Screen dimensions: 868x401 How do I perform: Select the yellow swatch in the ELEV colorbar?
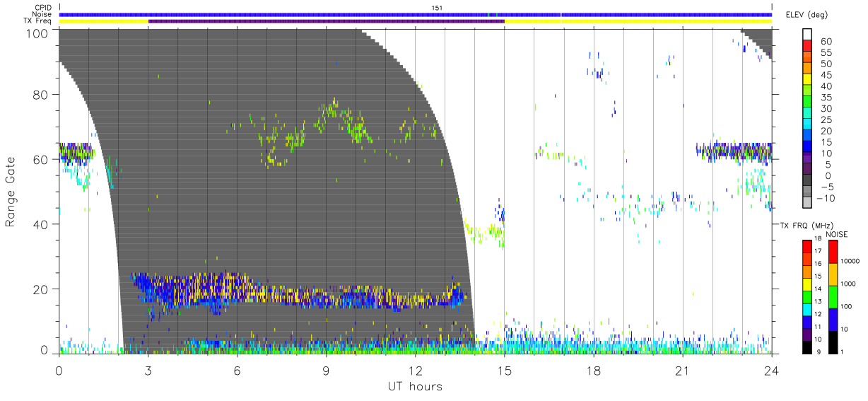808,81
